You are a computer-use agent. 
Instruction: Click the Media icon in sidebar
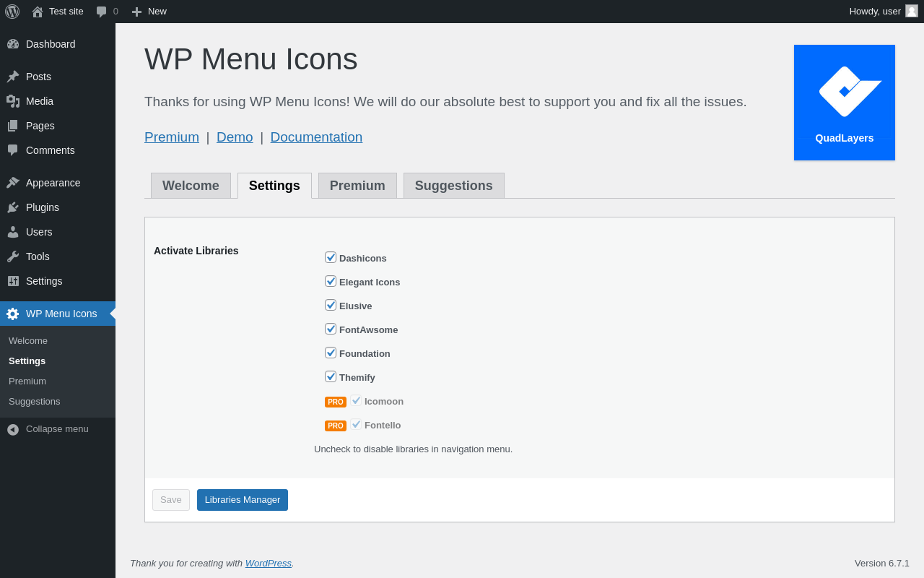pos(13,101)
